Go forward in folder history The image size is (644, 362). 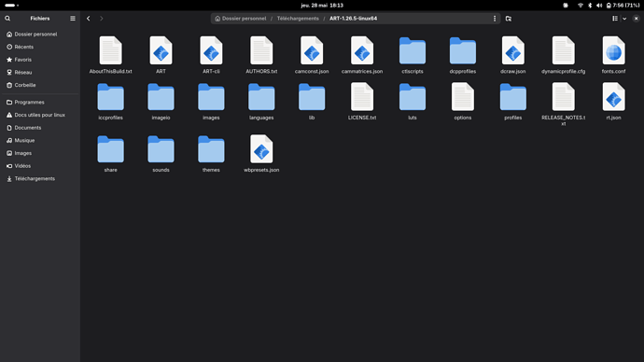coord(102,19)
